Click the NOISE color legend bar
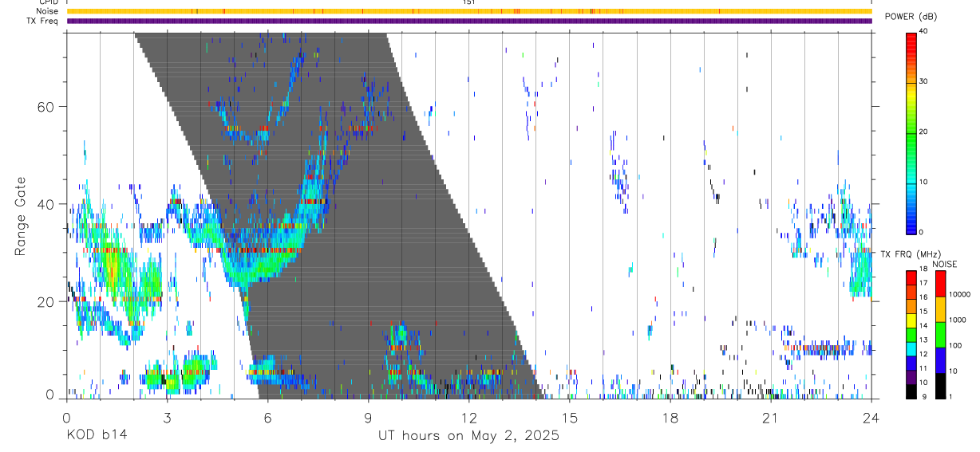 coord(940,335)
